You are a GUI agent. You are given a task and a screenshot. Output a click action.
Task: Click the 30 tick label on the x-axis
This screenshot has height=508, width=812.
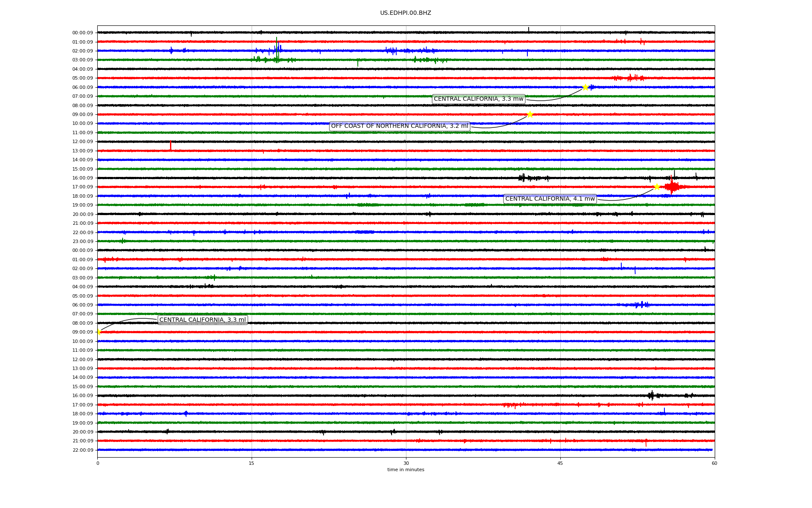[x=406, y=463]
